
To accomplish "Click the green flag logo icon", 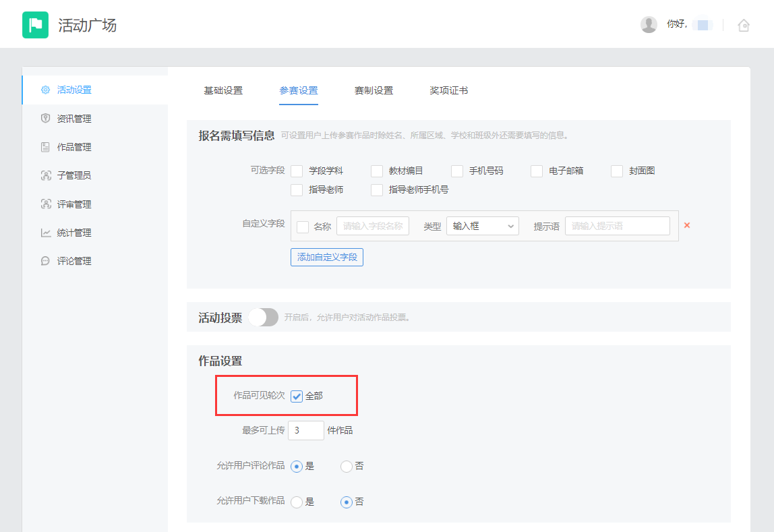I will 35,25.
